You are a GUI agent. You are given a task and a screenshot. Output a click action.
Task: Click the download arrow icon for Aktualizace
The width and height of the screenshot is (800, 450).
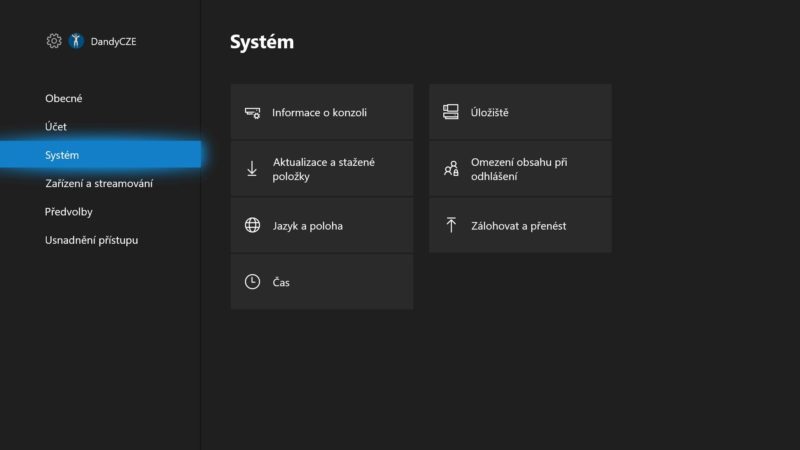click(252, 169)
